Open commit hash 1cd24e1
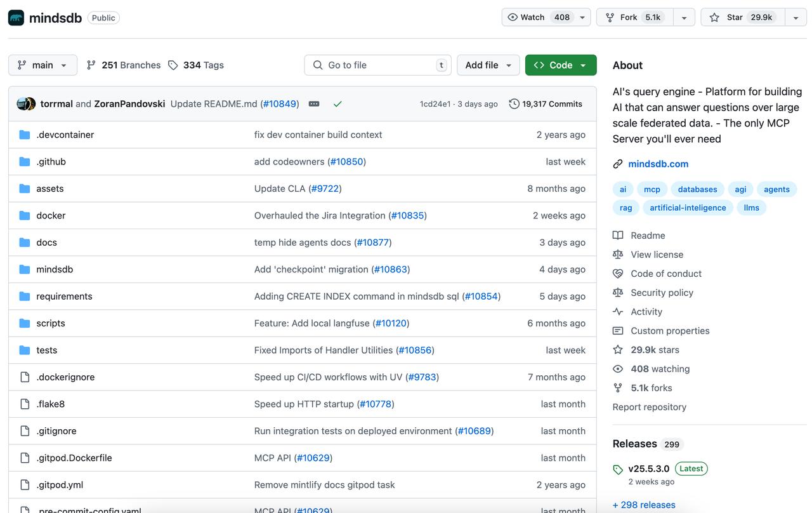The image size is (812, 513). click(435, 104)
